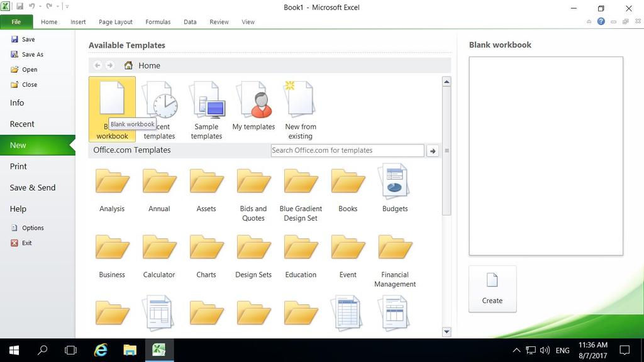
Task: Click the File tab
Action: (16, 22)
